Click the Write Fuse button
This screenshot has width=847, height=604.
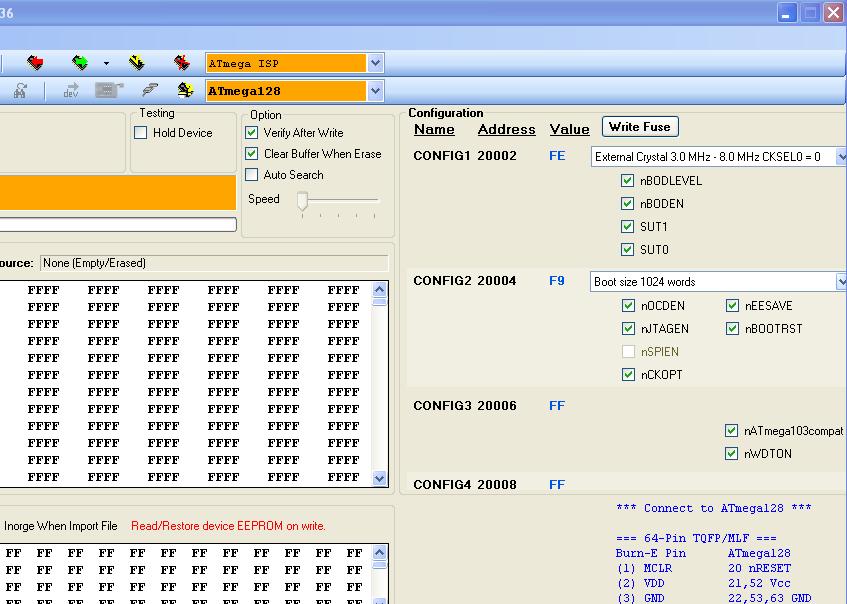tap(640, 127)
